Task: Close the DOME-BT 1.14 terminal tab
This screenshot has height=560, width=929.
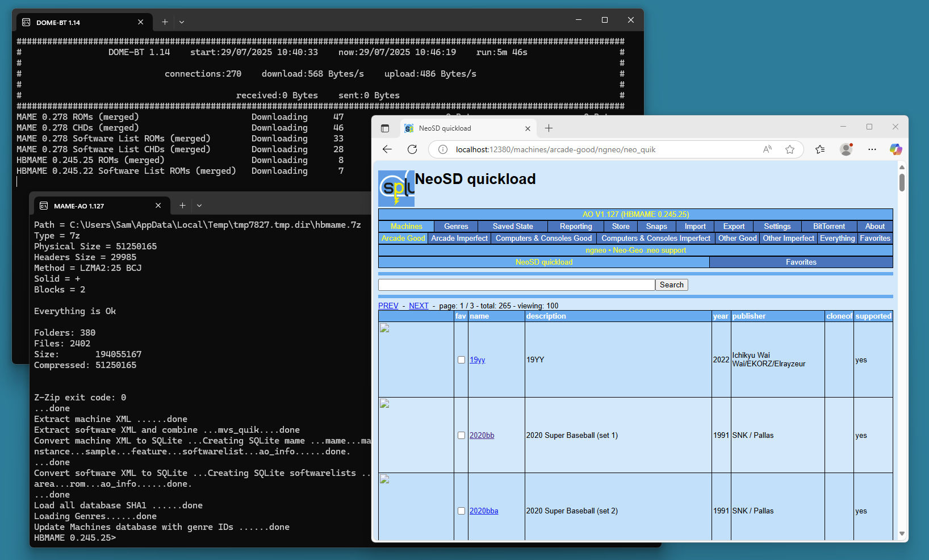Action: point(140,22)
